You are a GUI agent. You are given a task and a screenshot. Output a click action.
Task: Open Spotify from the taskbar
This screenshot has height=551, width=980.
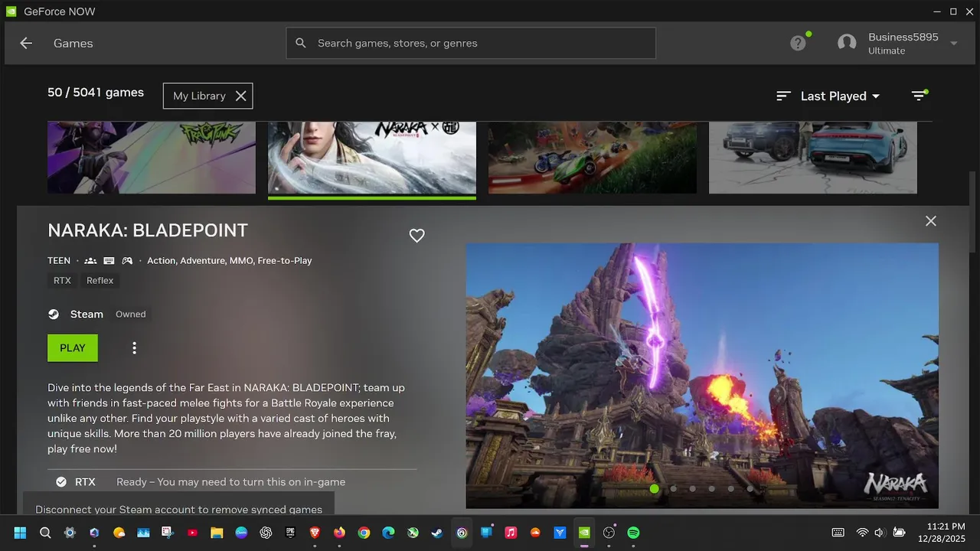coord(633,533)
